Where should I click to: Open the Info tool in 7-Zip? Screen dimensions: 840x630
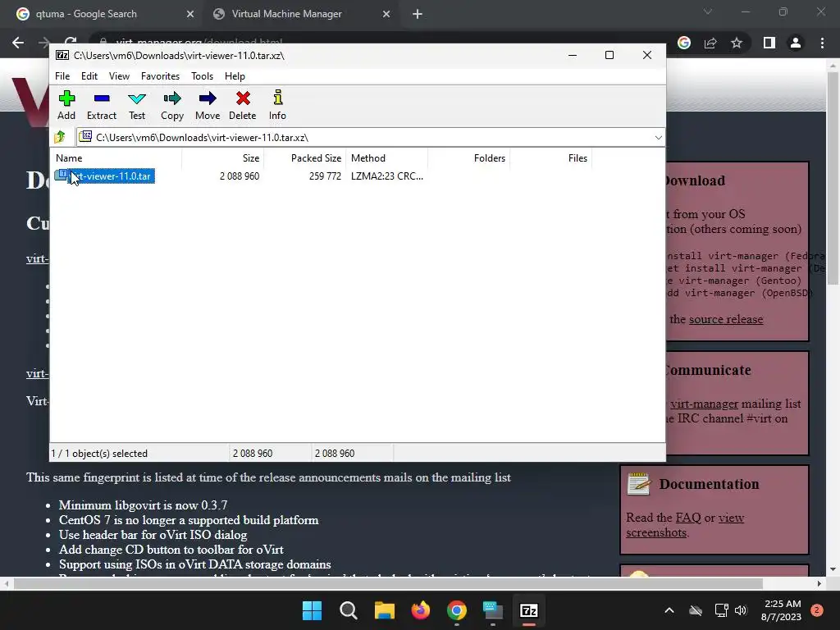277,105
